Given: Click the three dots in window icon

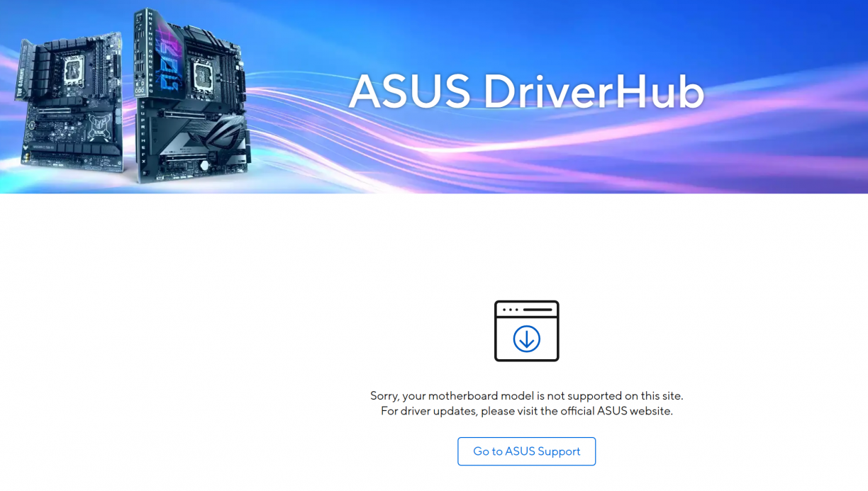Looking at the screenshot, I should (x=509, y=310).
